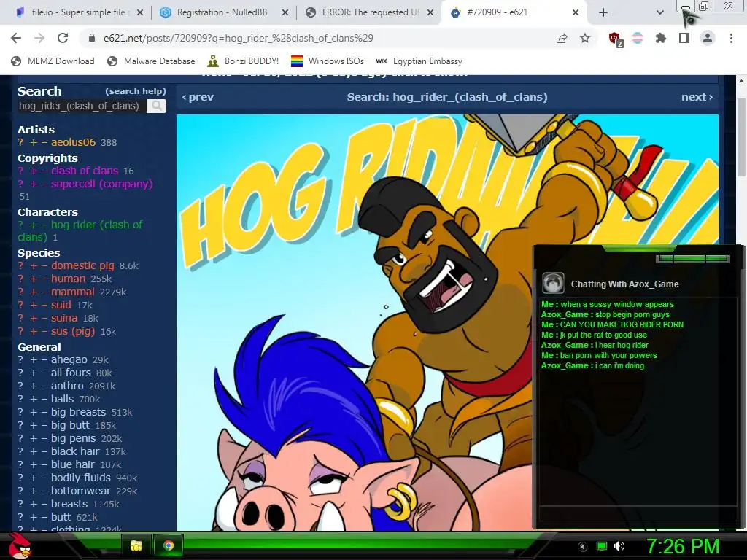Open the share page icon in address bar
The width and height of the screenshot is (747, 560).
coord(562,38)
